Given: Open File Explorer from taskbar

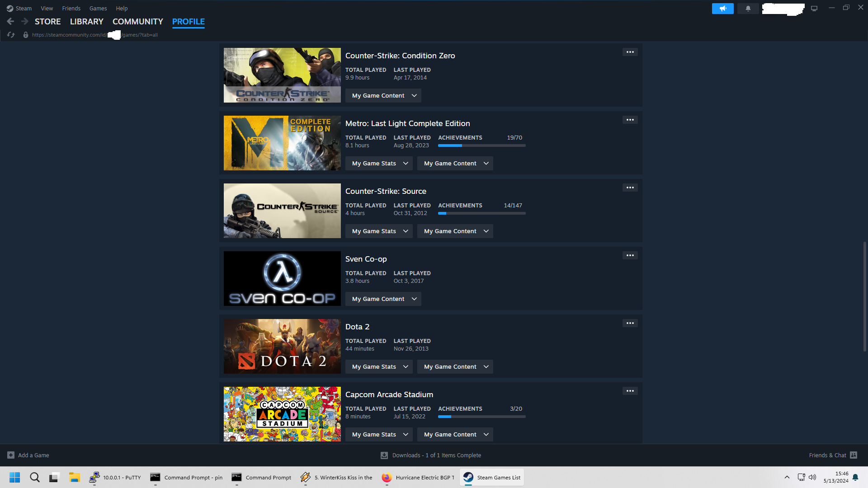Looking at the screenshot, I should click(x=75, y=477).
